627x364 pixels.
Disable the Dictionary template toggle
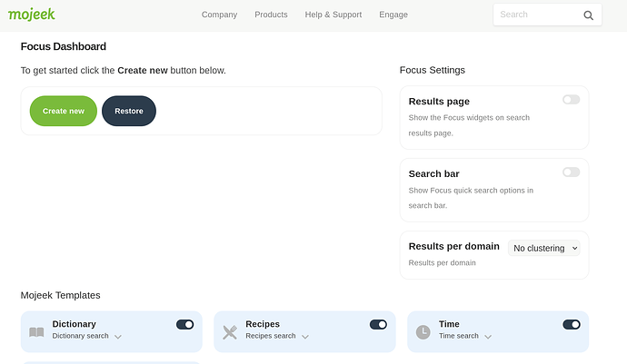coord(184,324)
